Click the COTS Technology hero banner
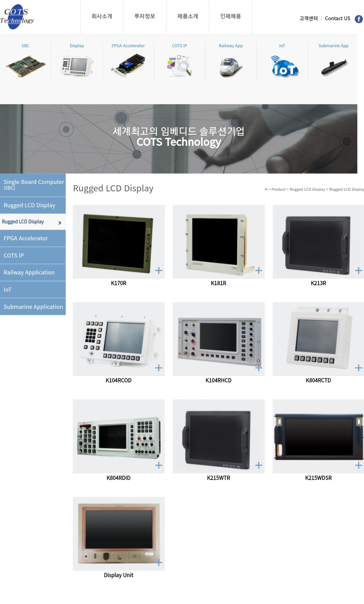The image size is (364, 604). [179, 139]
